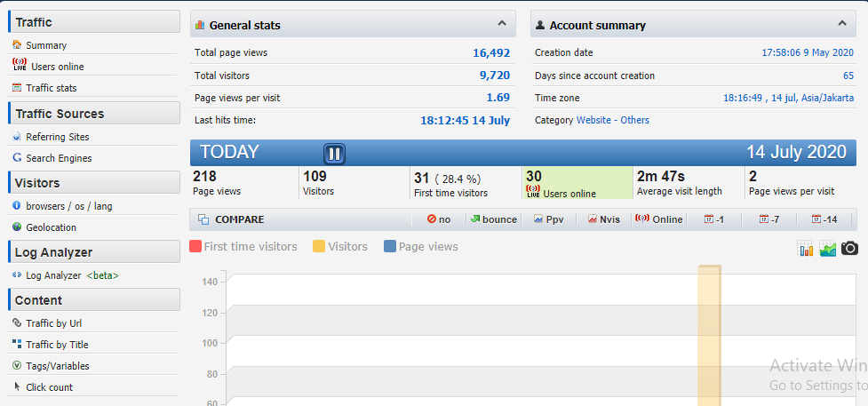Image resolution: width=868 pixels, height=406 pixels.
Task: Click the COMPARE windows icon
Action: tap(203, 219)
